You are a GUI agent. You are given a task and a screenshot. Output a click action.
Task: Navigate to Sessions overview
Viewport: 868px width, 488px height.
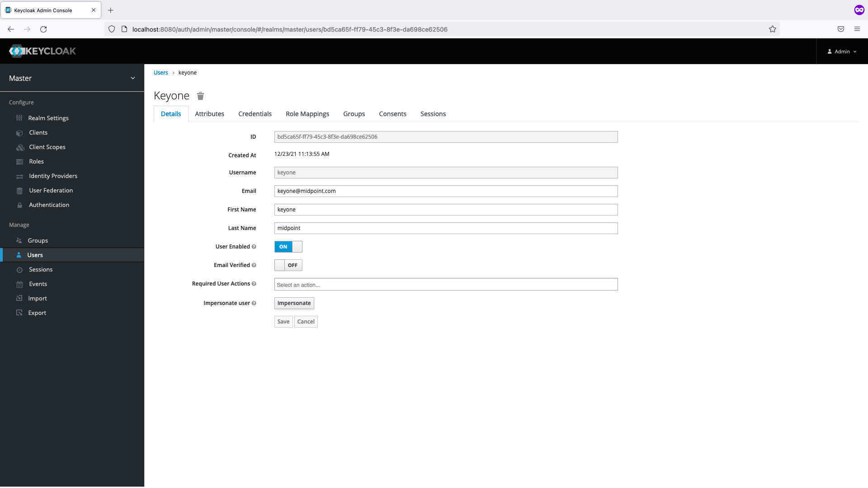pyautogui.click(x=41, y=269)
